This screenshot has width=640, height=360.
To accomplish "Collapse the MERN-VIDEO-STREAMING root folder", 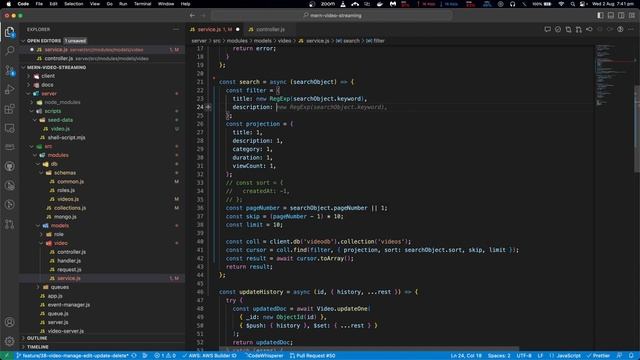I will click(x=56, y=67).
